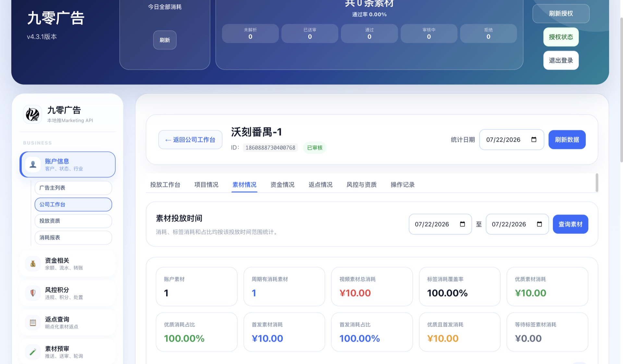
Task: Click the 九零广告 sidebar logo icon
Action: (32, 114)
